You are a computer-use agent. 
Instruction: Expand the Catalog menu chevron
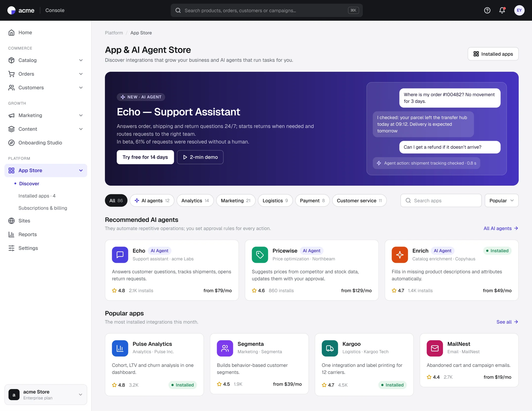tap(81, 60)
